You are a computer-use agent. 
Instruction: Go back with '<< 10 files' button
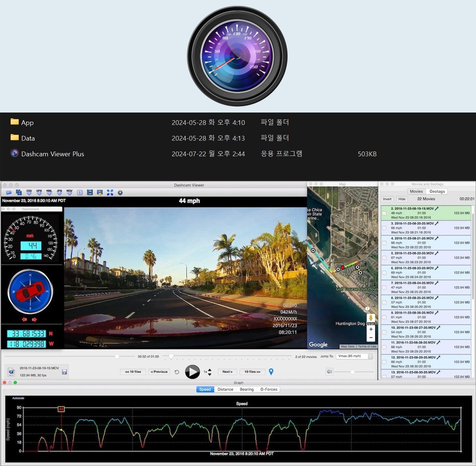pyautogui.click(x=133, y=372)
